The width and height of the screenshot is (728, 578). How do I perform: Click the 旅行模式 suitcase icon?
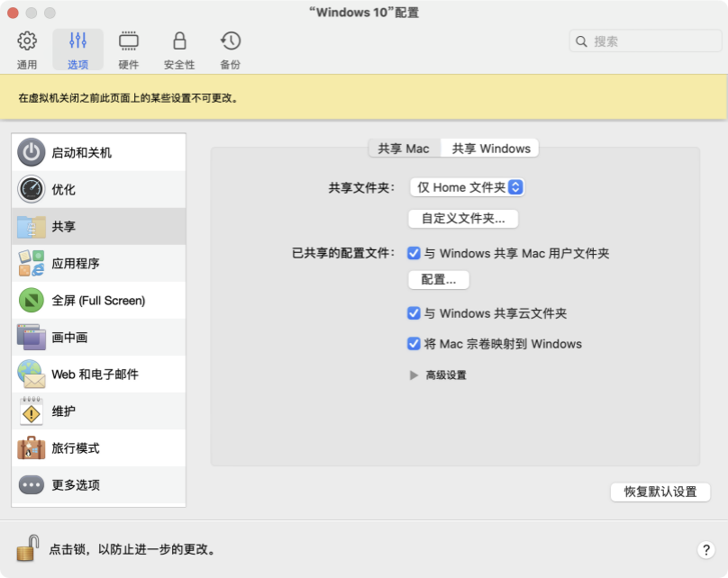point(32,448)
